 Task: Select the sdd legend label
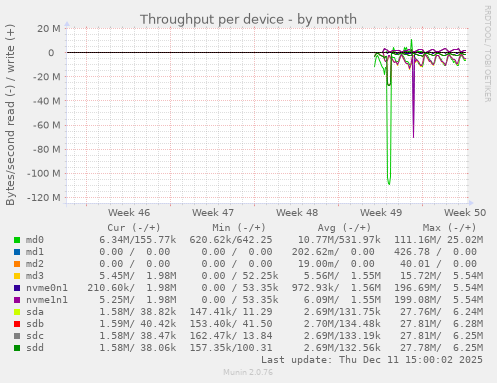click(35, 348)
